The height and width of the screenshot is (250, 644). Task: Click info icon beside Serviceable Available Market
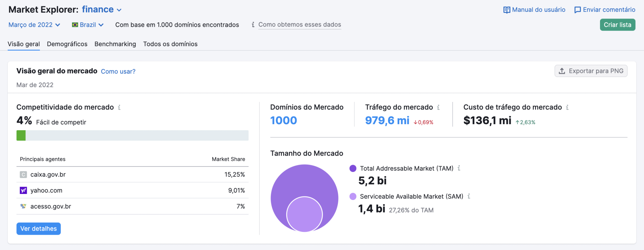469,196
